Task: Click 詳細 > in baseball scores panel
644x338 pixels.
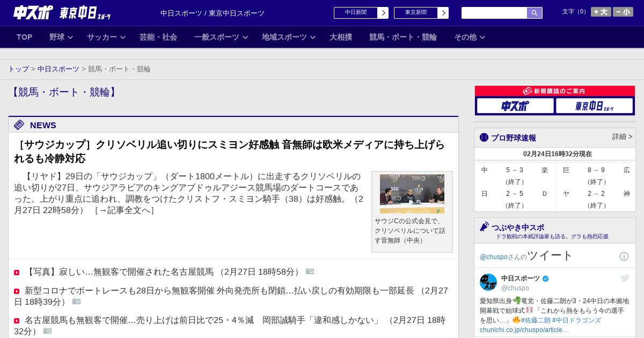Action: (623, 137)
